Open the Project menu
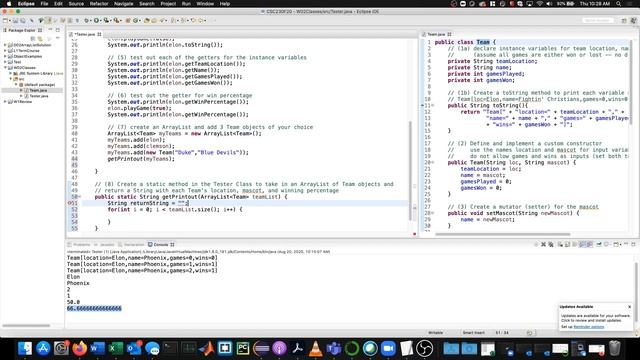Viewport: 640px width, 360px height. tap(168, 4)
